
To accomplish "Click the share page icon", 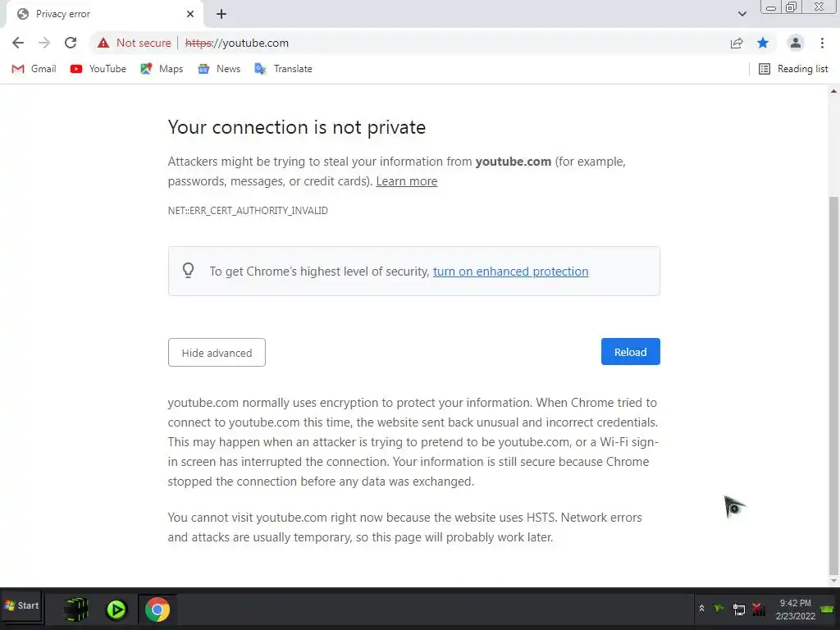I will [x=737, y=43].
